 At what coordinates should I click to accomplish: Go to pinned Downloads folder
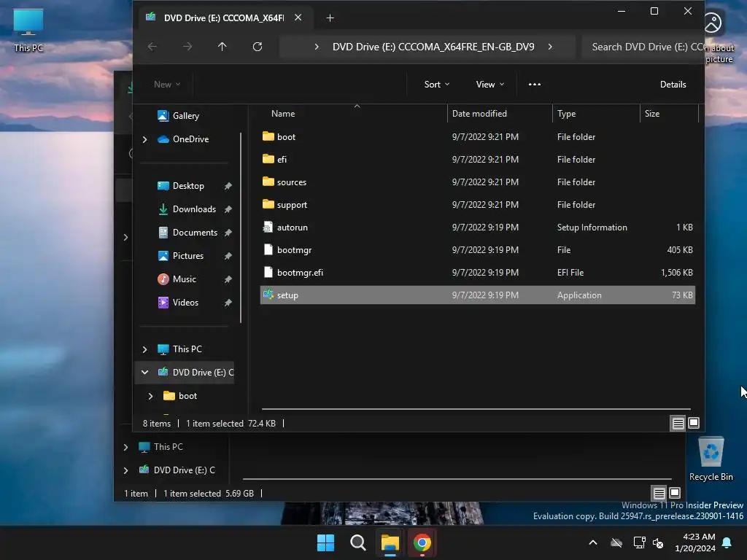click(194, 209)
